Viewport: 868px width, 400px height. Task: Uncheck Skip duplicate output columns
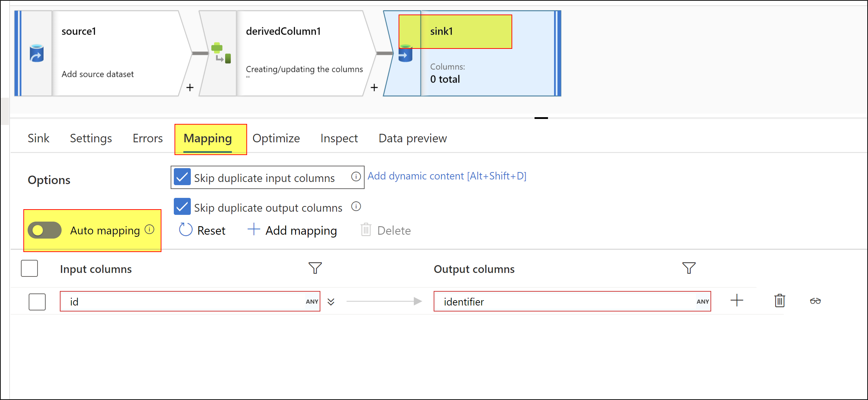click(x=182, y=207)
